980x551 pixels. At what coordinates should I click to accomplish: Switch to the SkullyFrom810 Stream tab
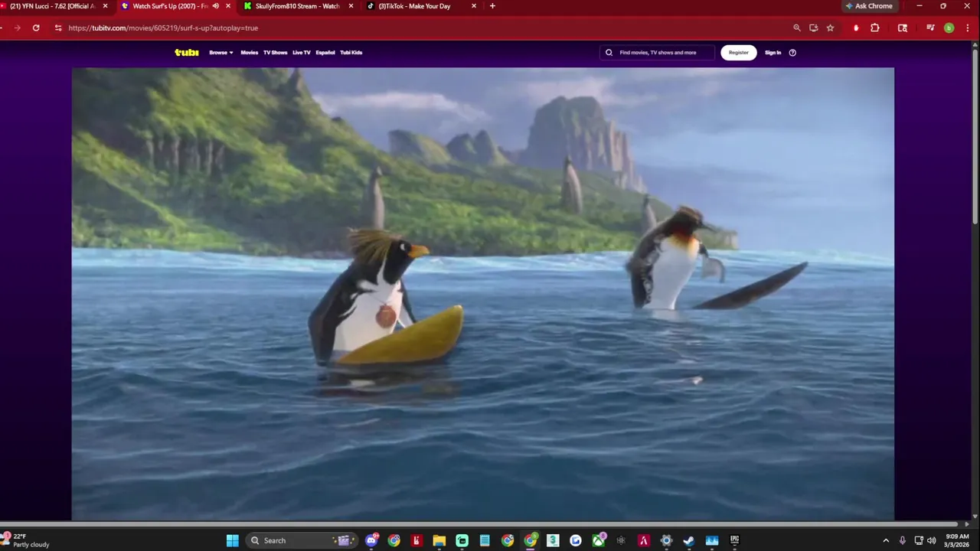point(297,6)
